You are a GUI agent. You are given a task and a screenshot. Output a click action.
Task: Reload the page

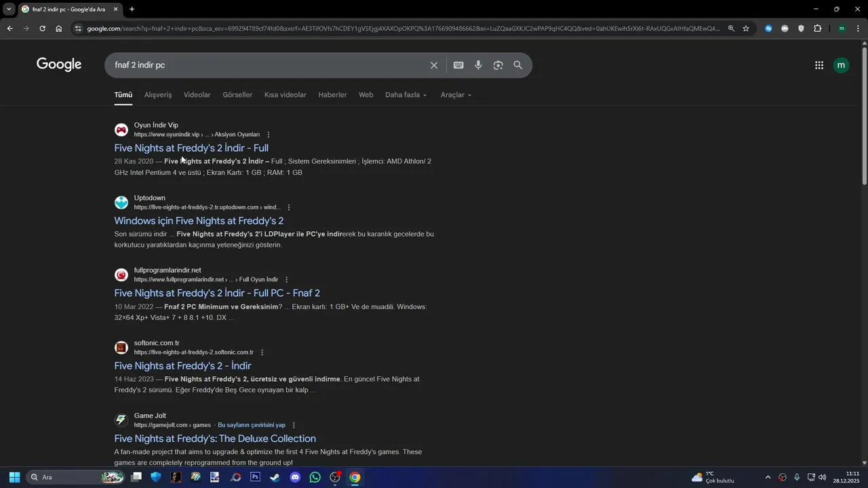coord(42,28)
